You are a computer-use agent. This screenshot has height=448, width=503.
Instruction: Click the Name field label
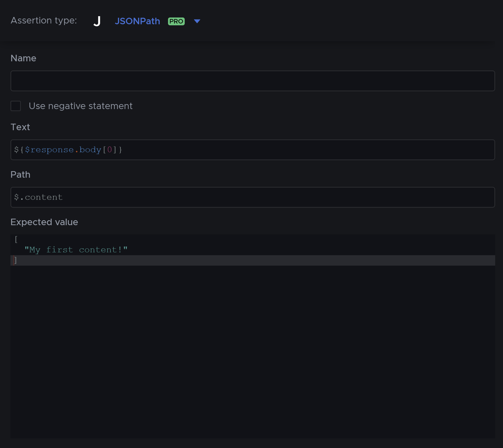(23, 58)
